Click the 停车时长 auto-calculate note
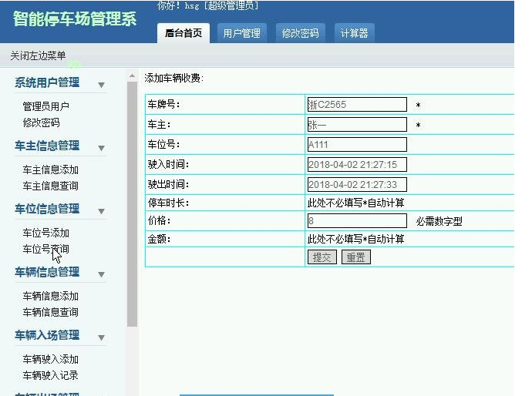 click(355, 203)
